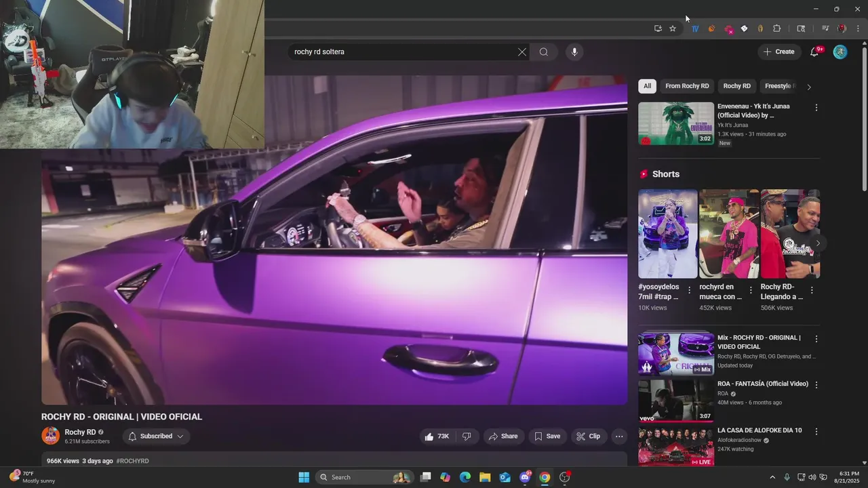Open LA CASA DE ALOFOKE live thumbnail
The width and height of the screenshot is (868, 488).
676,445
